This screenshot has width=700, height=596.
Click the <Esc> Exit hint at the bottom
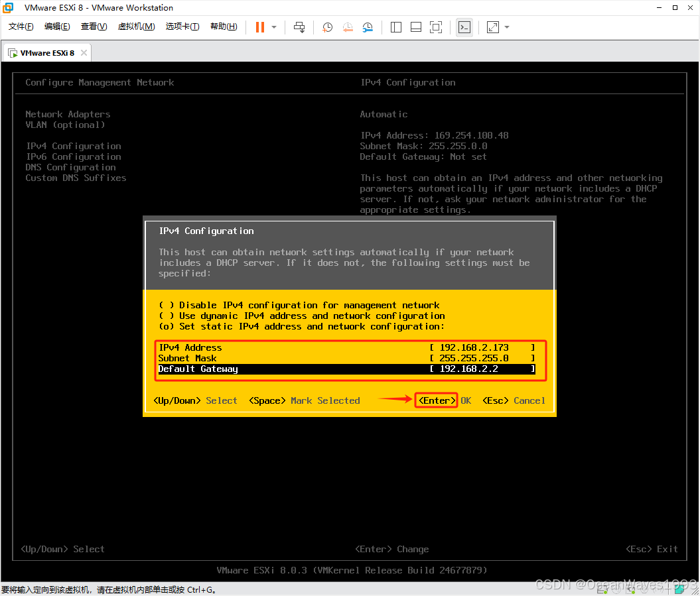point(652,549)
